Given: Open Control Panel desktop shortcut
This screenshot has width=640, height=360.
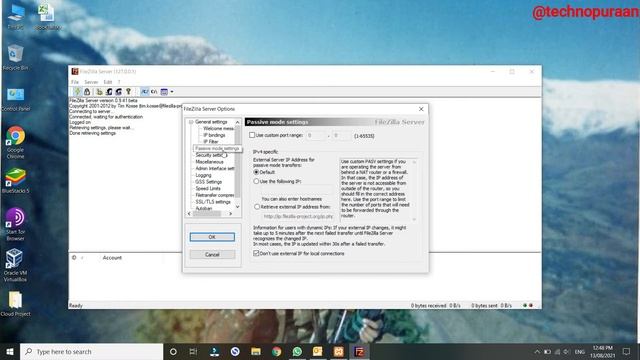Looking at the screenshot, I should (16, 99).
